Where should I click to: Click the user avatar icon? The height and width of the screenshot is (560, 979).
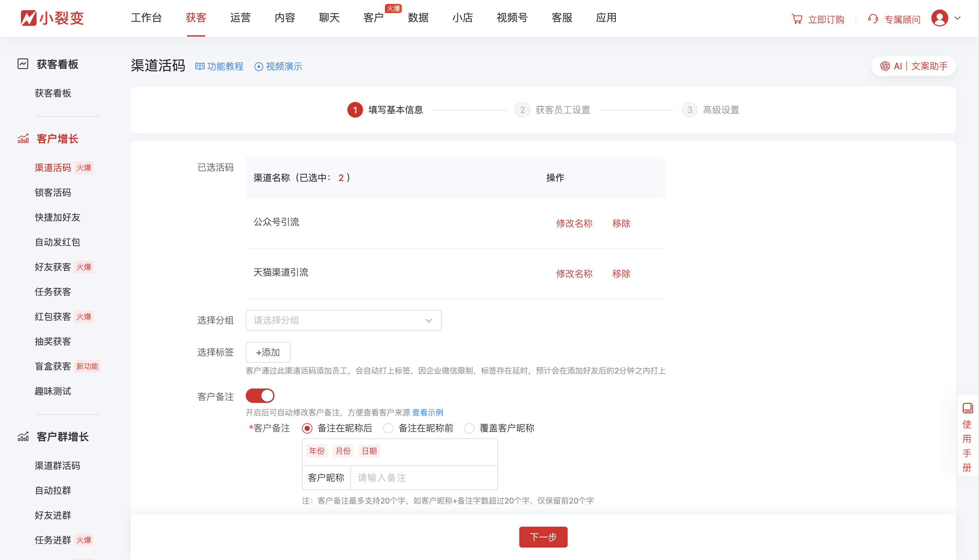coord(939,18)
